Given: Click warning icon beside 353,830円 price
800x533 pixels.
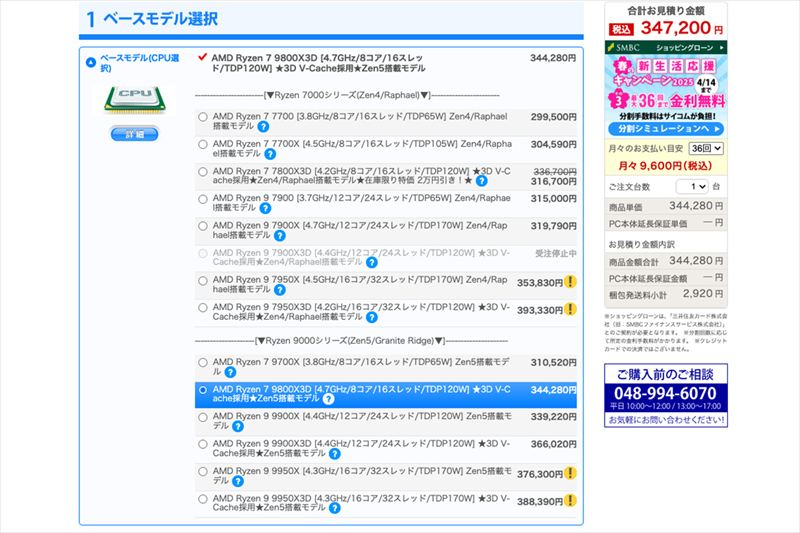Looking at the screenshot, I should tap(570, 282).
